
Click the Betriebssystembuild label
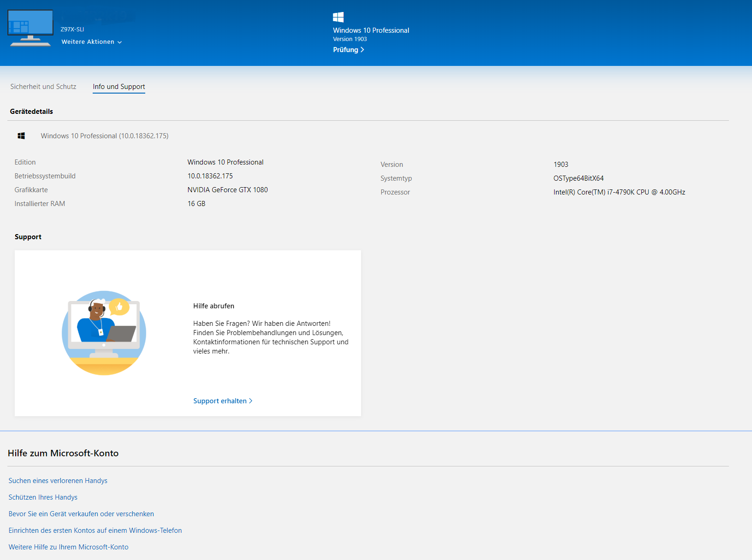click(x=45, y=176)
